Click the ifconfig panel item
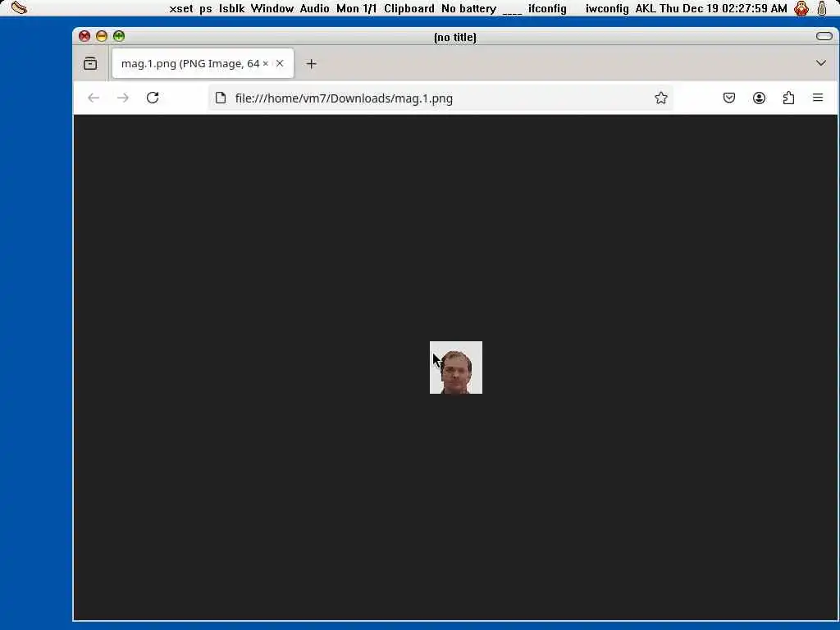This screenshot has width=840, height=630. tap(547, 8)
